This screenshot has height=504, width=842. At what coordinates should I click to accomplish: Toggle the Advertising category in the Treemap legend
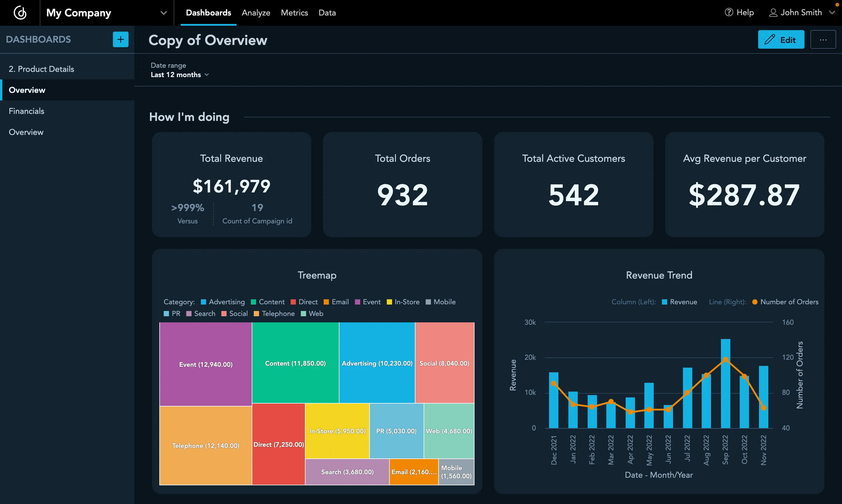(223, 302)
